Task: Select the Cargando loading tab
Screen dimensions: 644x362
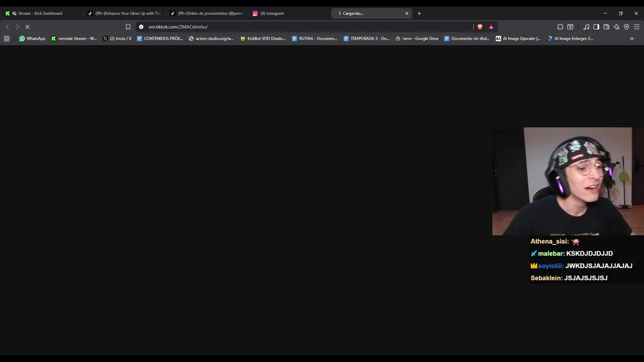Action: (x=371, y=13)
